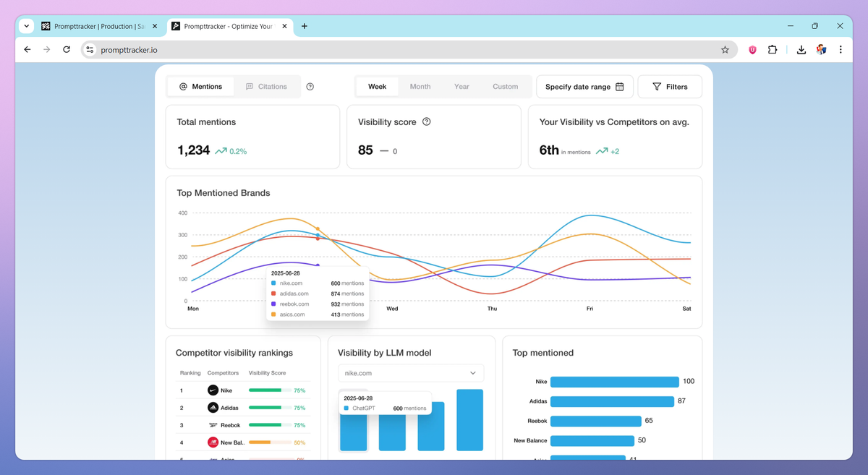
Task: Open a new browser tab
Action: tap(305, 26)
